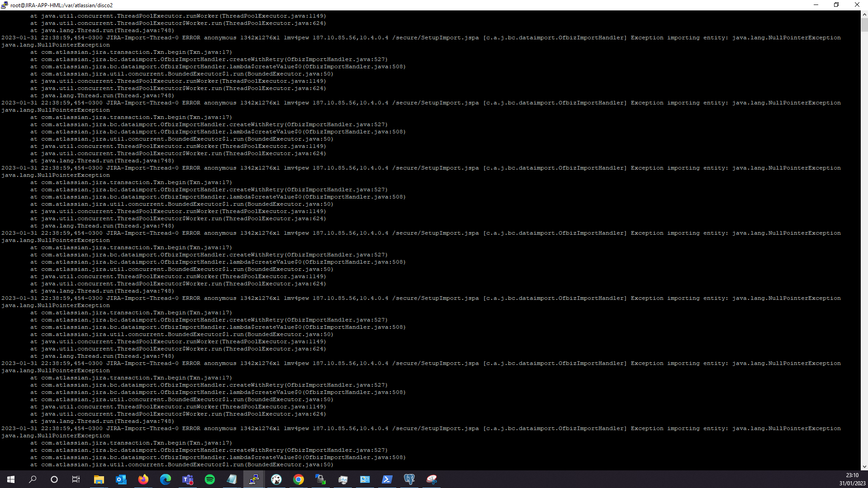Restore down the PuTTY window
This screenshot has width=868, height=488.
[836, 5]
